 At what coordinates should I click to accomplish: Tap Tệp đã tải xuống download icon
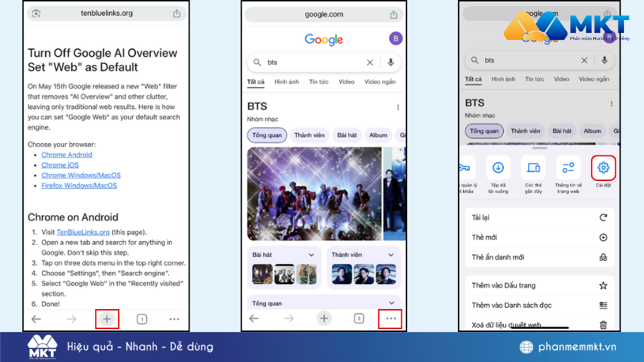pos(498,167)
